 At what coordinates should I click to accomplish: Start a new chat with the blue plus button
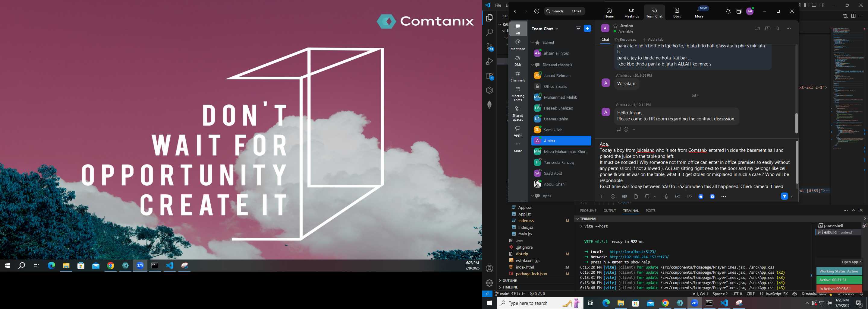[x=587, y=29]
